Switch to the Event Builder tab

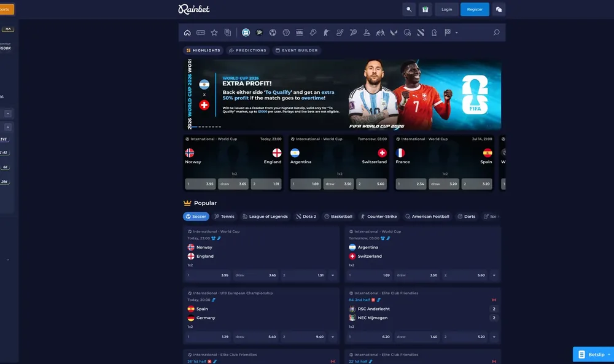coord(297,50)
